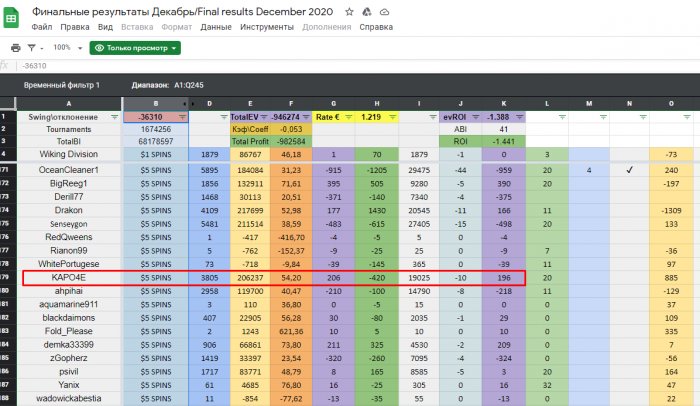700x406 pixels.
Task: Select row 179 header
Action: 8,277
